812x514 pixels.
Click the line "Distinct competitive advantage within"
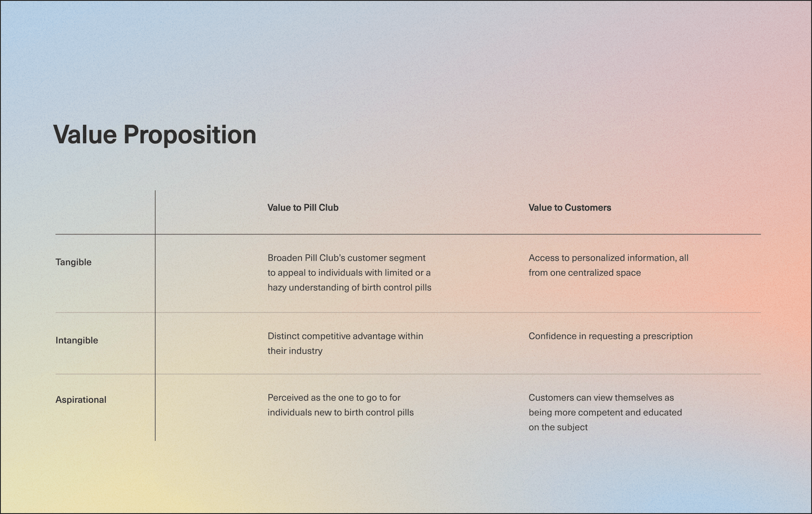click(x=345, y=336)
